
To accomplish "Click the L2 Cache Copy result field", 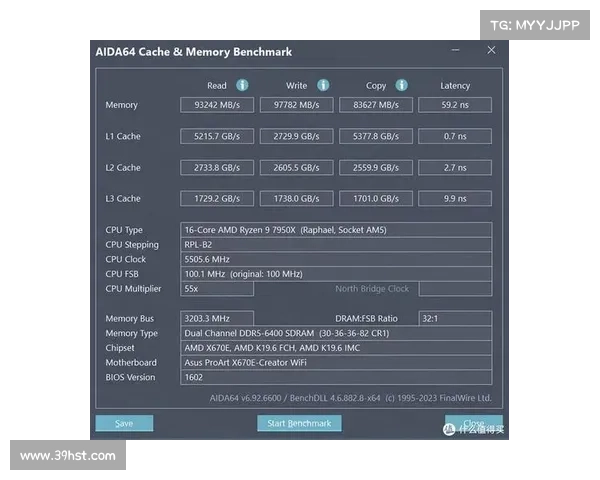I will (375, 167).
